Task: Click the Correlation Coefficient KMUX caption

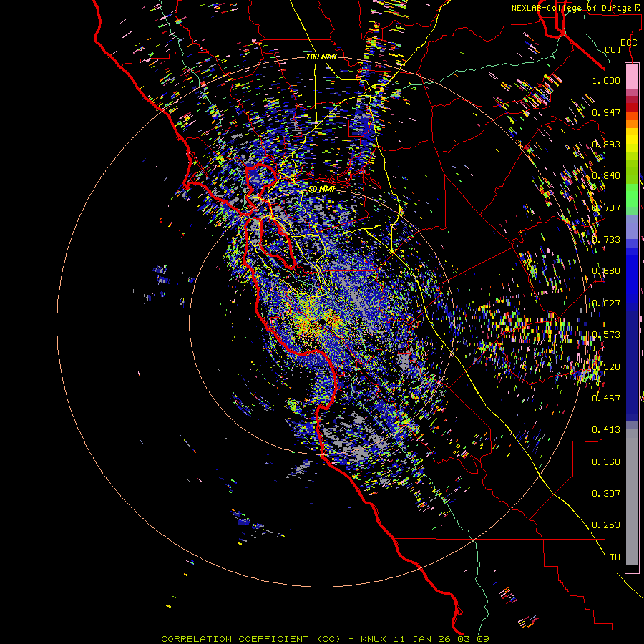Action: 325,639
